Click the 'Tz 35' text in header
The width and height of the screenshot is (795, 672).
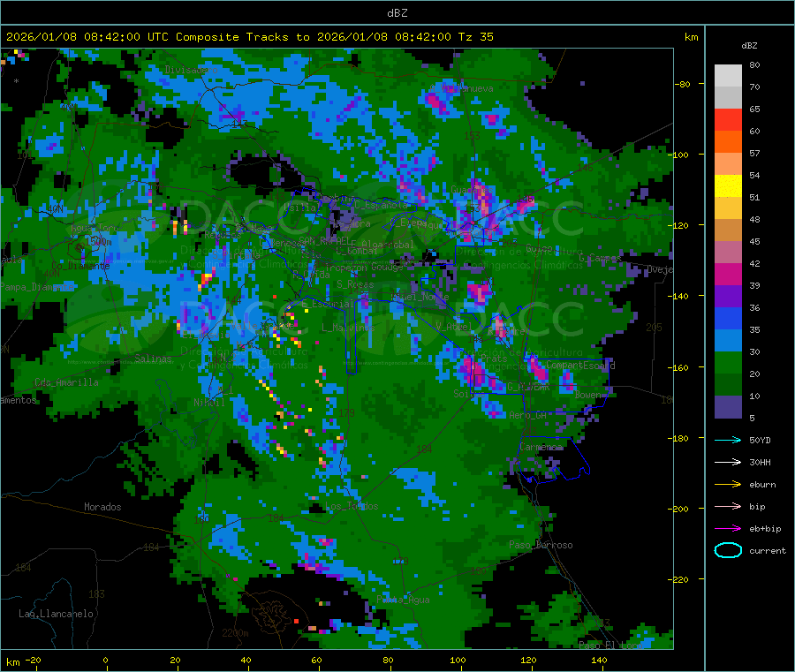tap(475, 37)
